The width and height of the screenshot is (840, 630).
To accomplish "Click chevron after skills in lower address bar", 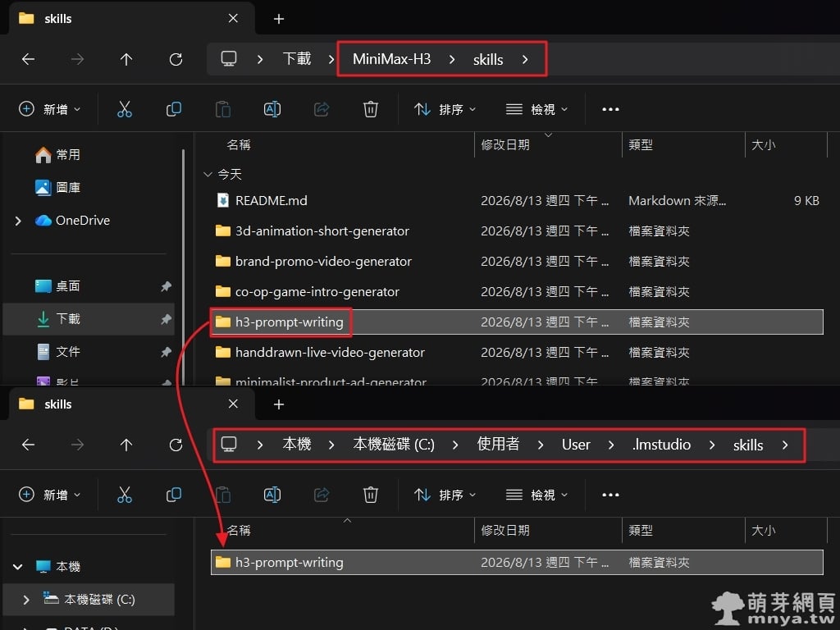I will pos(785,445).
